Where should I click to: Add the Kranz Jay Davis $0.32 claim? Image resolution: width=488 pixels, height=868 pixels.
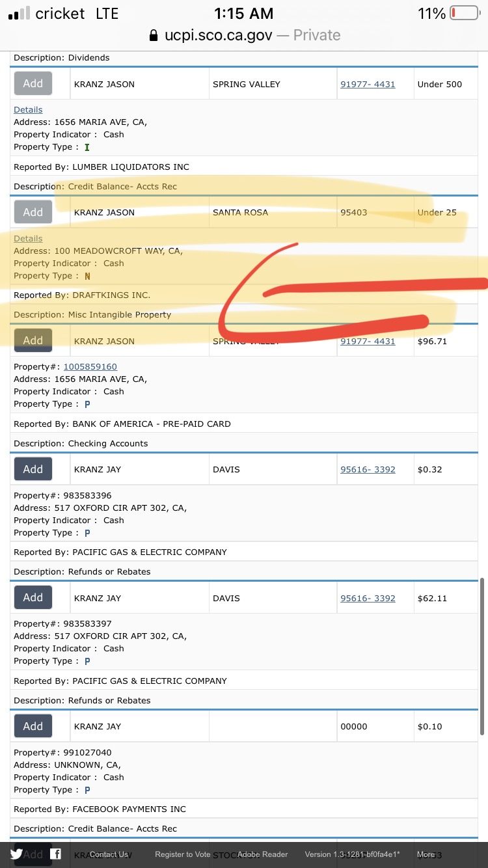pyautogui.click(x=33, y=469)
